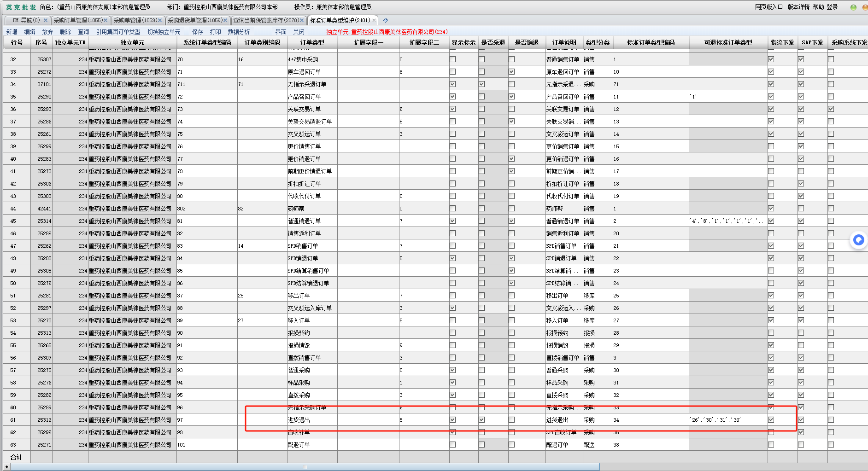Image resolution: width=868 pixels, height=471 pixels.
Task: Toggle 是否采退 checkbox for 无指示采退订单 row
Action: point(481,84)
